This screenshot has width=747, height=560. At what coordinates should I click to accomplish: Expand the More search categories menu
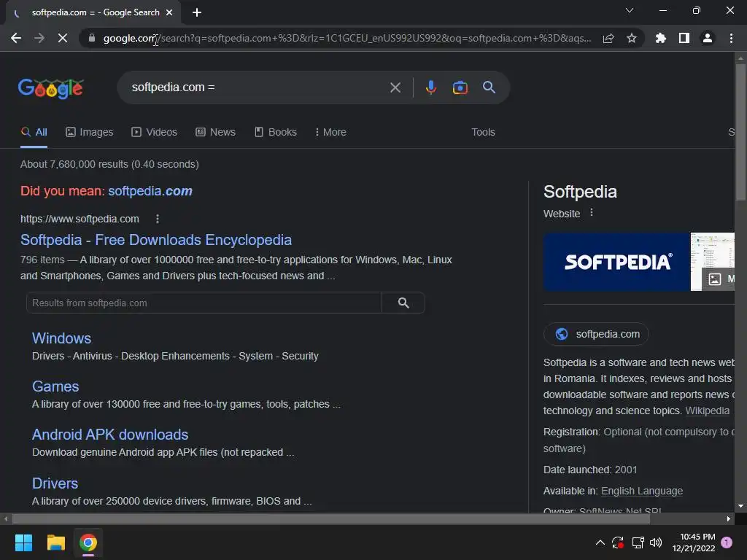330,133
